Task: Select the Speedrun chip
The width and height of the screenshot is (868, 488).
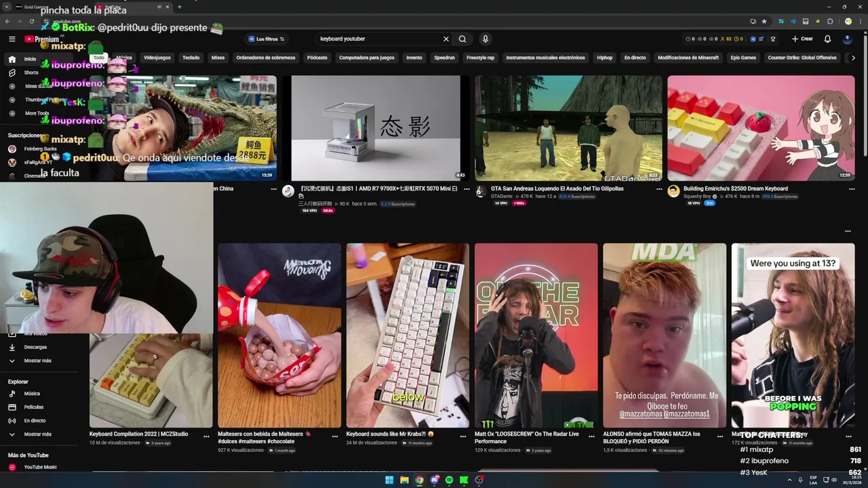Action: [444, 58]
